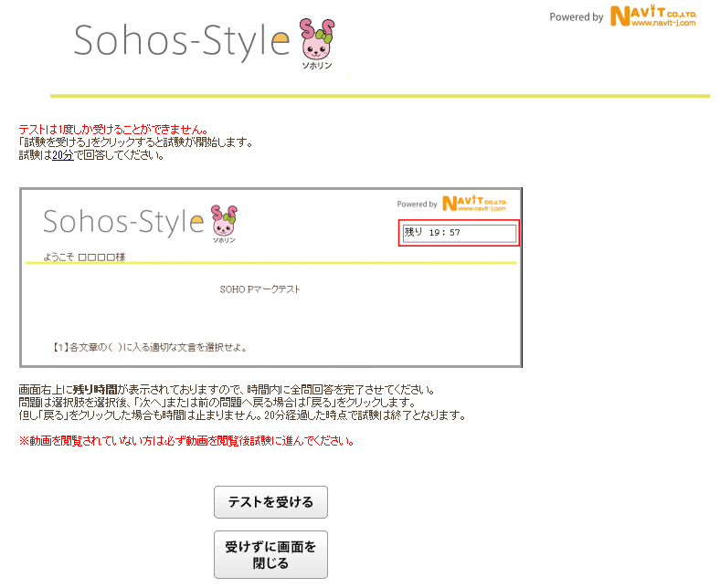The image size is (720, 588).
Task: Select the red warning text テストは1度しか受けることができません
Action: pos(113,130)
